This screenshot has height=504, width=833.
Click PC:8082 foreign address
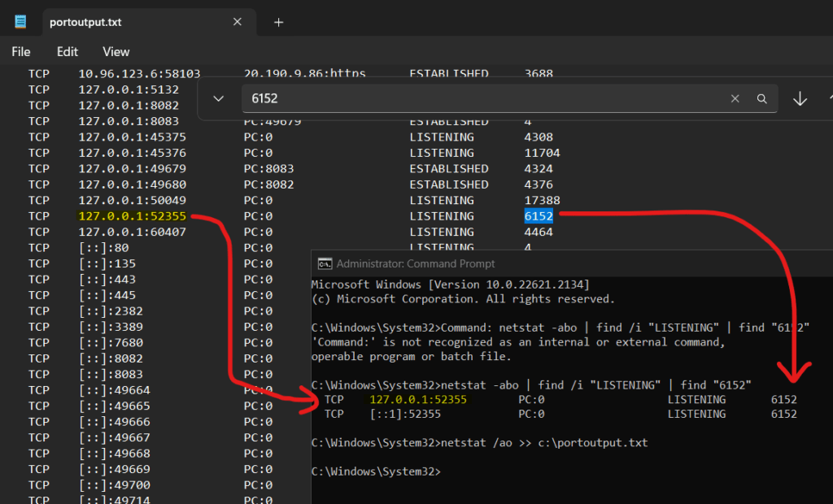[268, 185]
